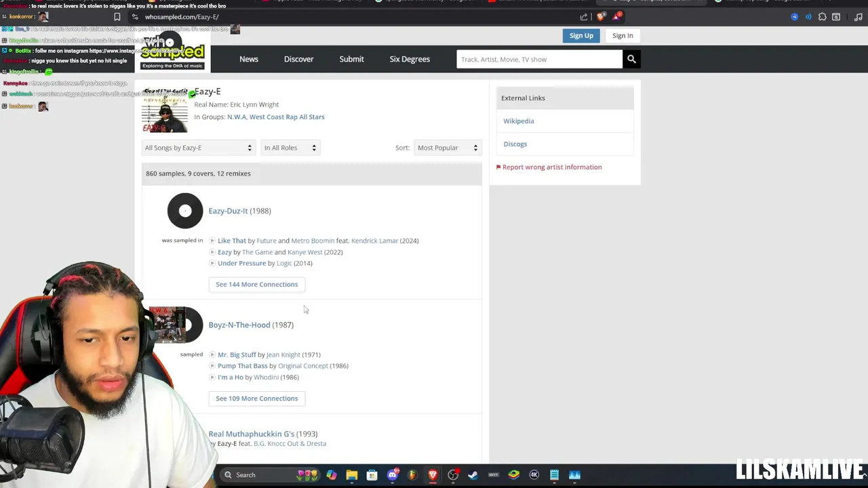The width and height of the screenshot is (868, 488).
Task: Toggle the browser sidebar panel icon
Action: click(x=836, y=17)
